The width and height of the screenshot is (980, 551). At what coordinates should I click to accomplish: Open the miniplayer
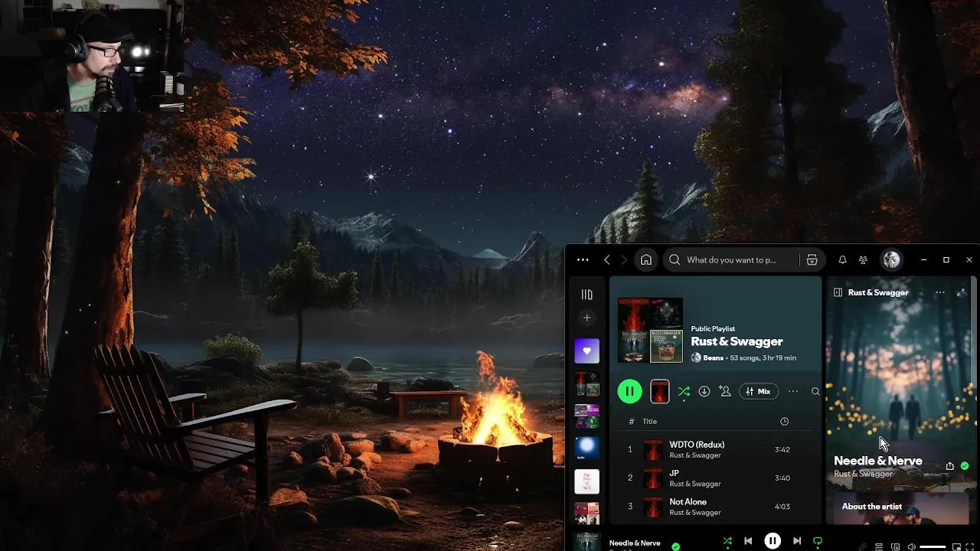click(x=956, y=547)
